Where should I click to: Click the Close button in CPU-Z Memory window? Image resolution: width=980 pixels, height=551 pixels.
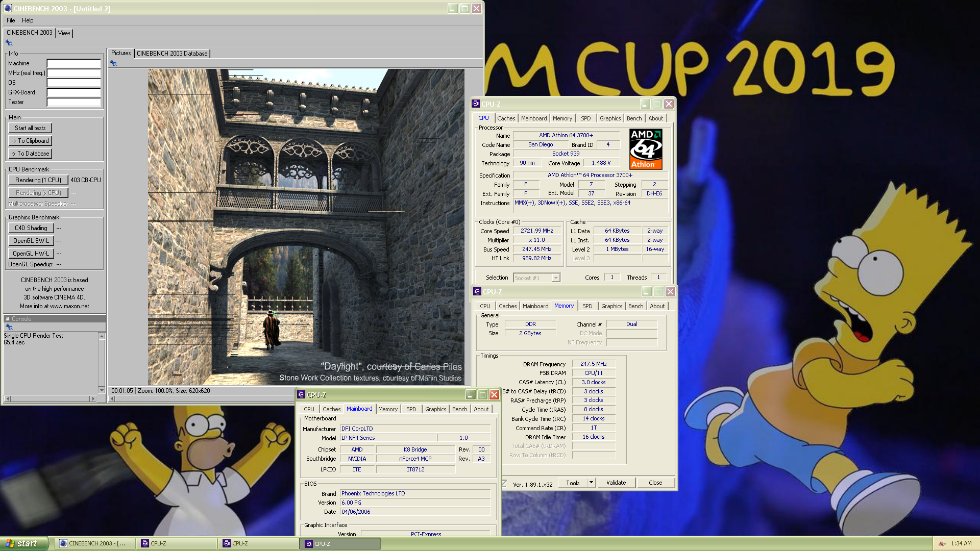click(655, 483)
